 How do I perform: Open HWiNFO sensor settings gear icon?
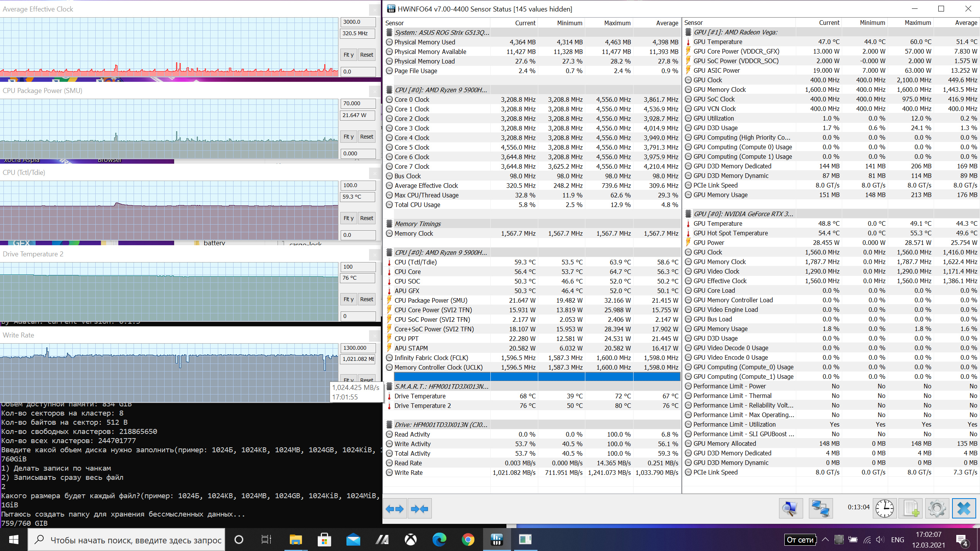click(937, 509)
